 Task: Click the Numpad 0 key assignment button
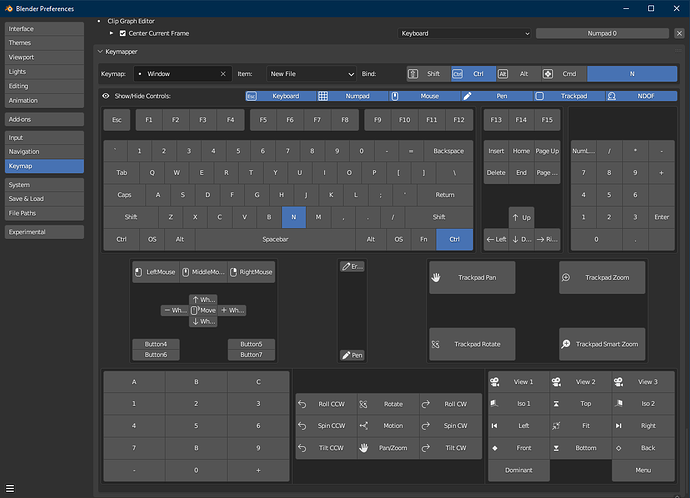click(x=602, y=33)
